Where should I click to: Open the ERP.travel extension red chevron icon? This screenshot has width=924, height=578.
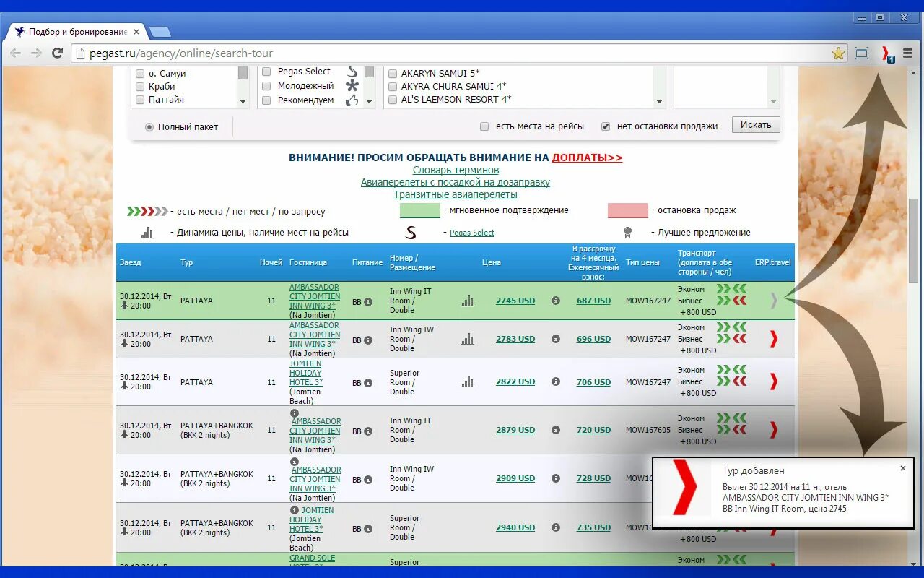click(x=887, y=53)
